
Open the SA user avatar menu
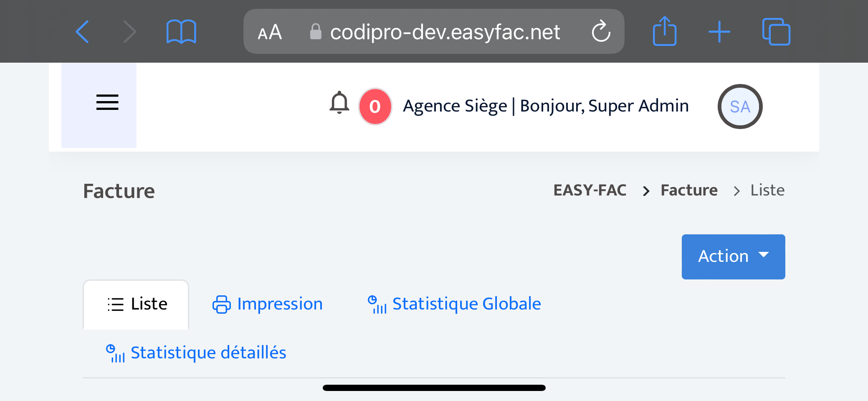[740, 107]
